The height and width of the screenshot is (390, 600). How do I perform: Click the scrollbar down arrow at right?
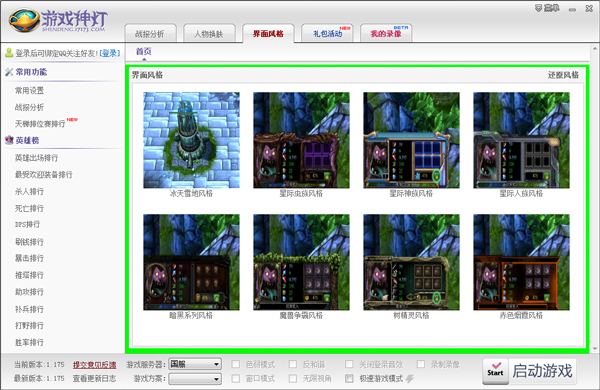click(595, 349)
